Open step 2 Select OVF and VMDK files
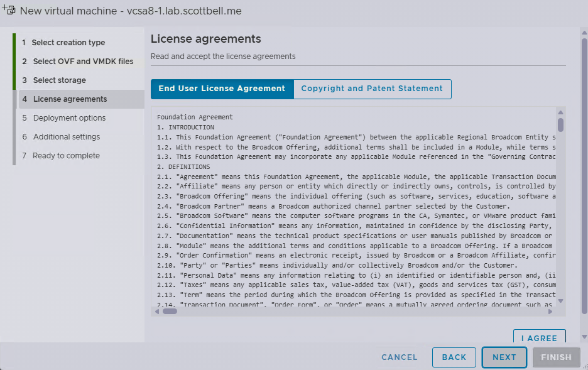Image resolution: width=588 pixels, height=370 pixels. point(83,62)
